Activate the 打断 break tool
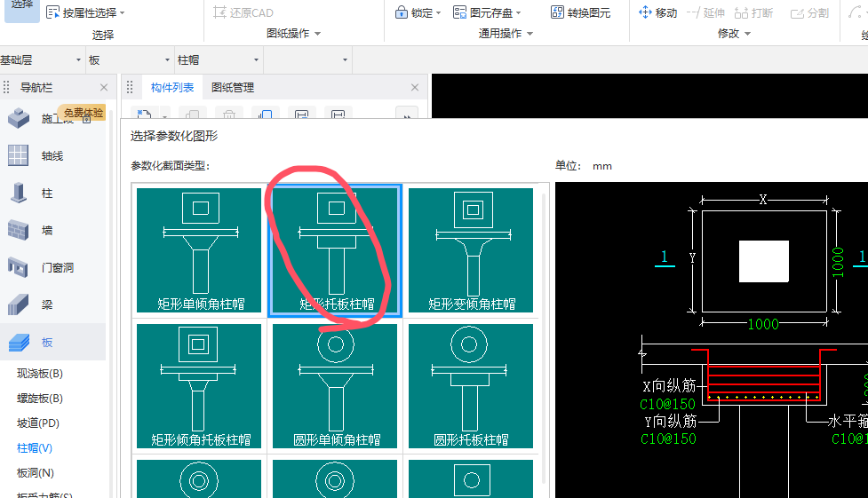 tap(753, 12)
